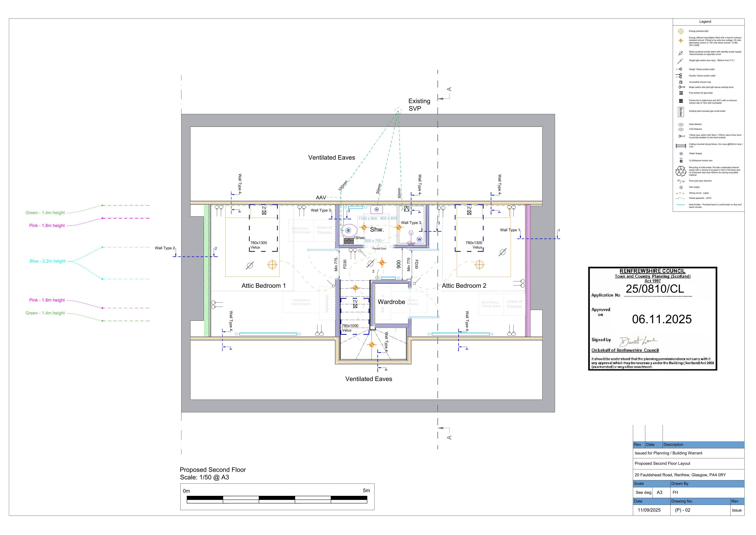Click the '780x1000 Velux' label over the stairs
The image size is (756, 535).
350,328
